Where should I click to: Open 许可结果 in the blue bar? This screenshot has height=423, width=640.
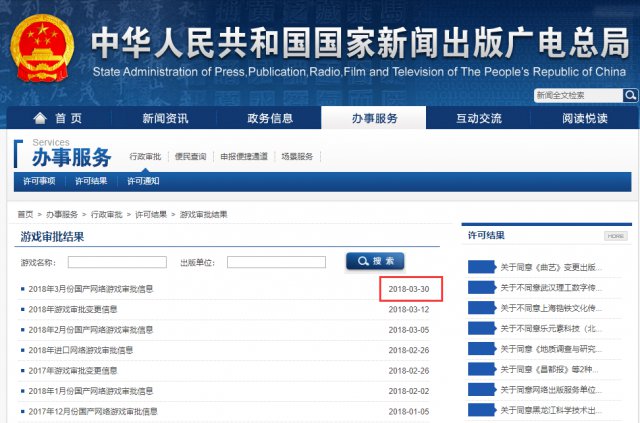91,181
